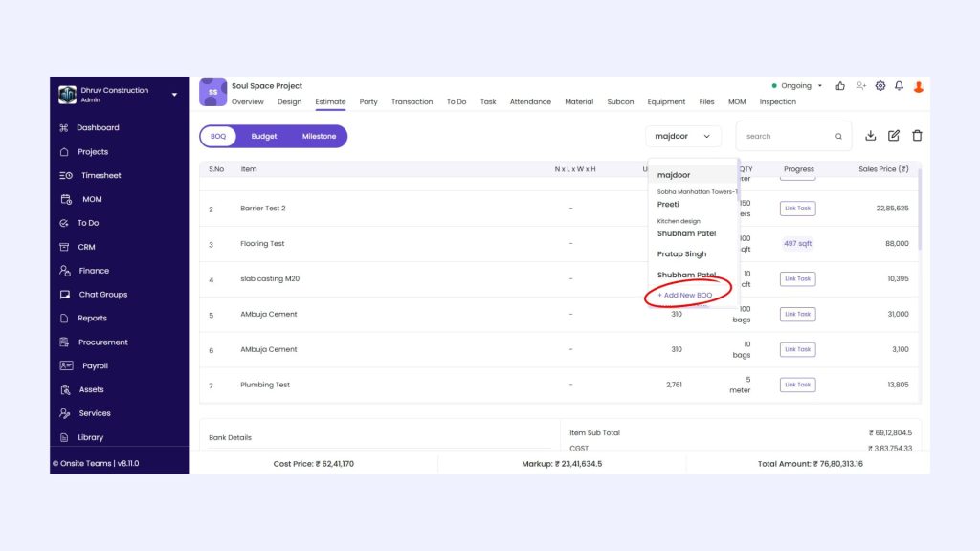Expand the Dhruv Construction account dropdown
Viewport: 980px width, 551px height.
coord(174,95)
